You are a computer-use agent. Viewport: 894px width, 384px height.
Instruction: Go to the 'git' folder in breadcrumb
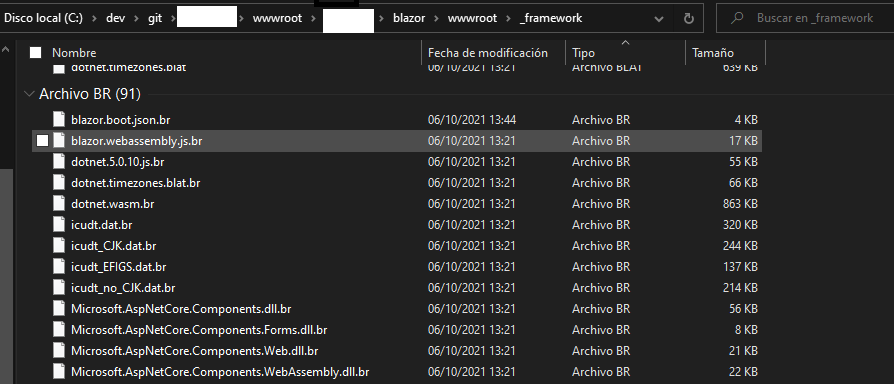point(155,18)
